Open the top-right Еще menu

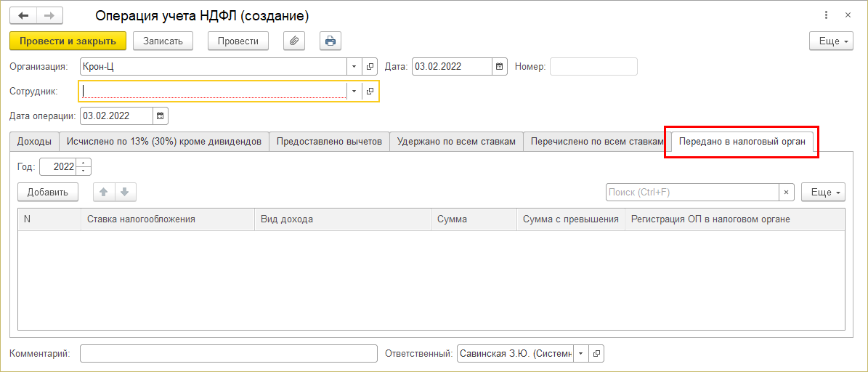[x=831, y=41]
